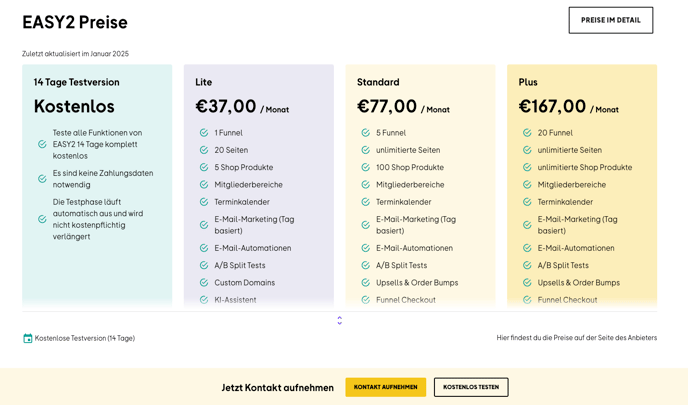Click Lite E-Mail-Marketing (Tag basiert) text
The image size is (688, 405).
(254, 225)
